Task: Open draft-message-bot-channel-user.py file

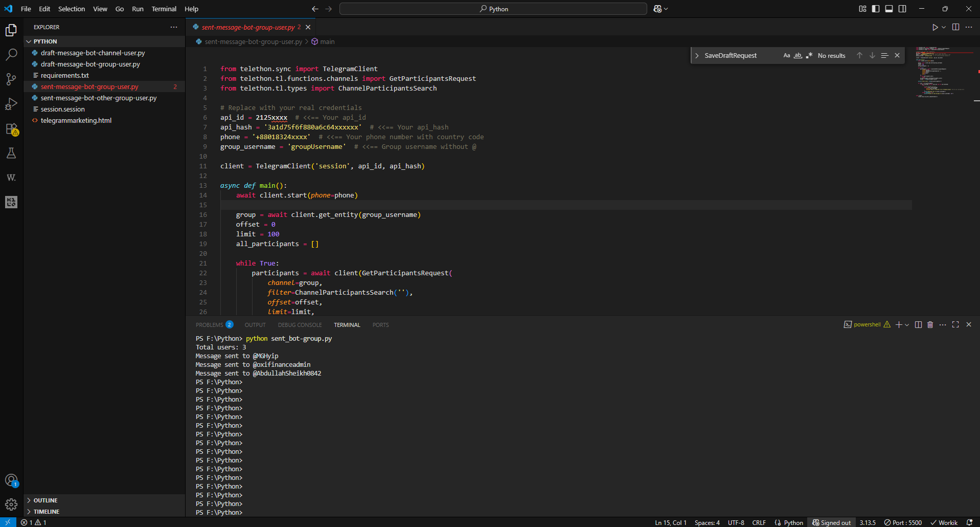Action: click(x=104, y=53)
